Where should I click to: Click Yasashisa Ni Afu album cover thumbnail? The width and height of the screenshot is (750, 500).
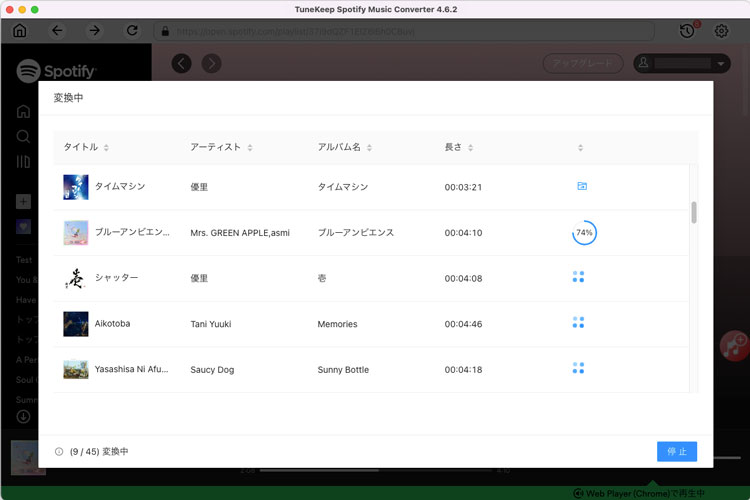(76, 369)
